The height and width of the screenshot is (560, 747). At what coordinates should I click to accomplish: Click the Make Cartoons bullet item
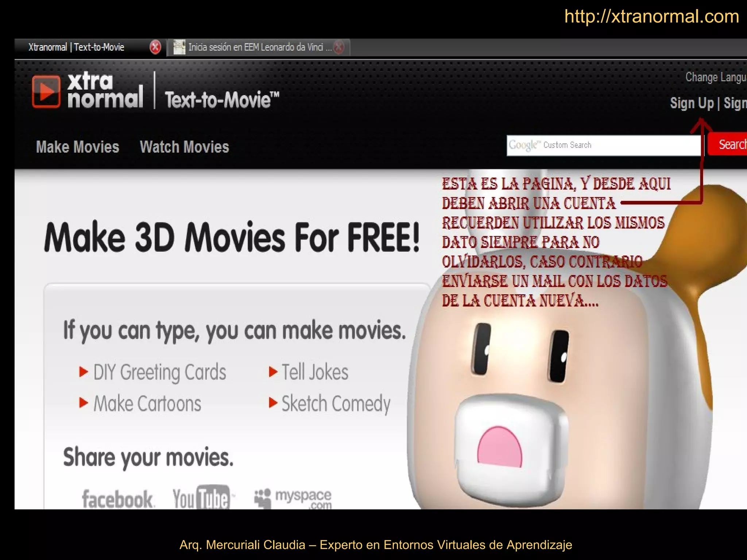click(147, 403)
